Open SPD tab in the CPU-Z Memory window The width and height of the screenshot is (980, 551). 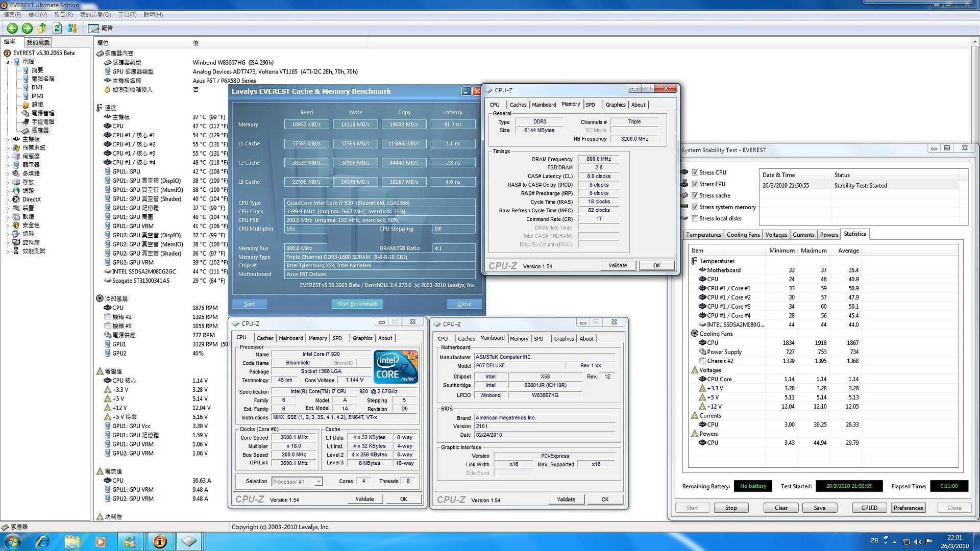(591, 105)
